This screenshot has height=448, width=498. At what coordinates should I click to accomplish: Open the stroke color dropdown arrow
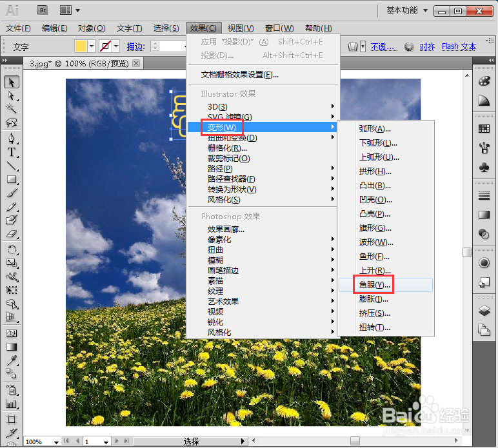(x=116, y=46)
